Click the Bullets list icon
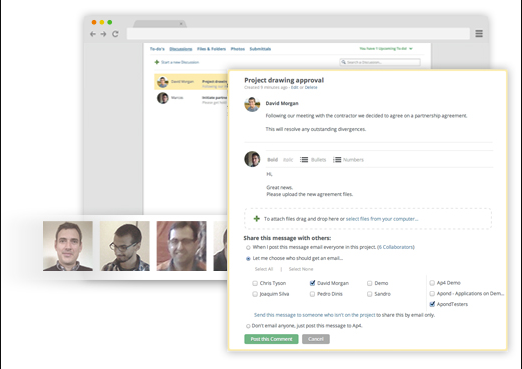 [304, 160]
